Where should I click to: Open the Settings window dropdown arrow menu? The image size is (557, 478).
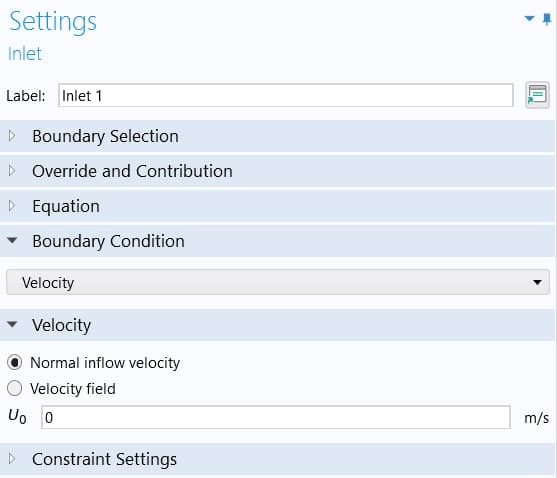529,18
